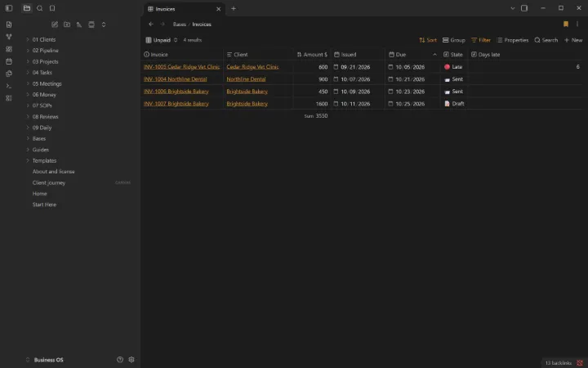Open settings gear at sidebar bottom
The height and width of the screenshot is (368, 588).
point(131,359)
